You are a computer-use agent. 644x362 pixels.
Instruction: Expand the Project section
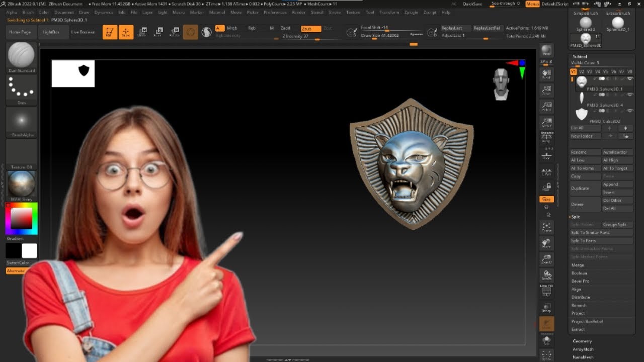point(578,313)
